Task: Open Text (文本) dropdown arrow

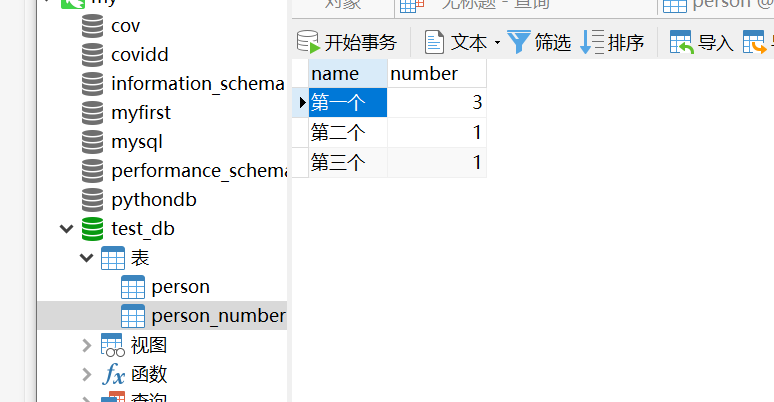Action: [x=497, y=43]
